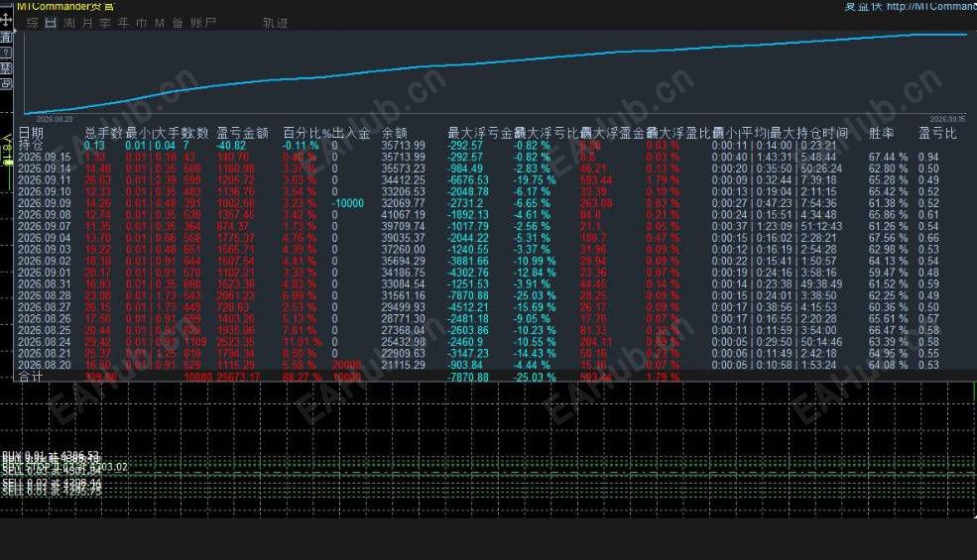Screen dimensions: 977x560
Task: Click the -10000 withdrawal value
Action: (x=348, y=203)
